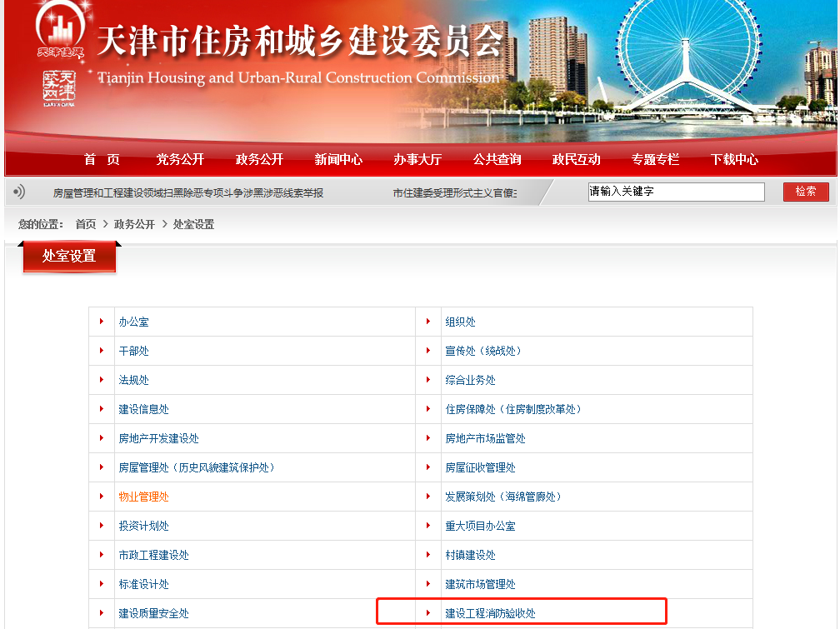
Task: Open the 宣传处（统战处） department link
Action: coord(483,351)
